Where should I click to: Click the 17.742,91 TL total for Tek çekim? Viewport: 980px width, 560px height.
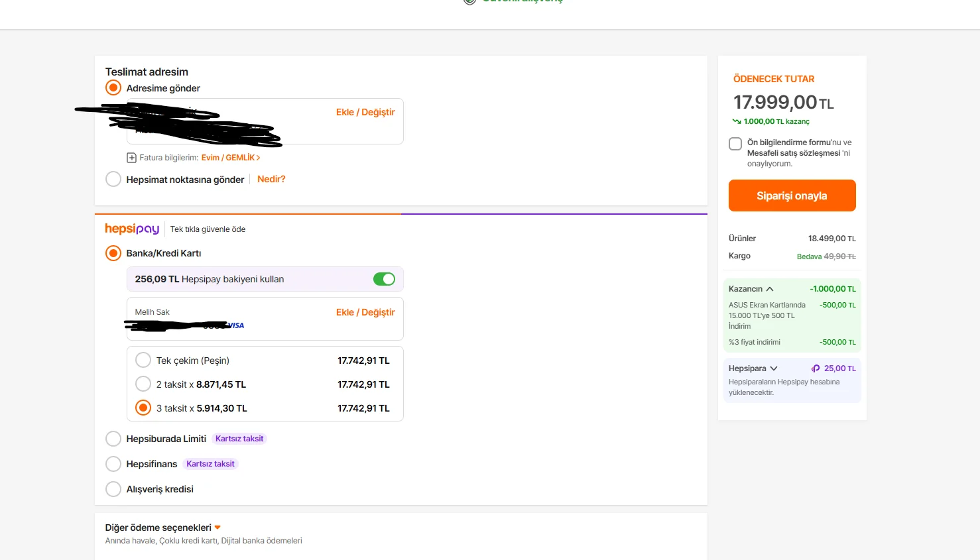point(363,361)
